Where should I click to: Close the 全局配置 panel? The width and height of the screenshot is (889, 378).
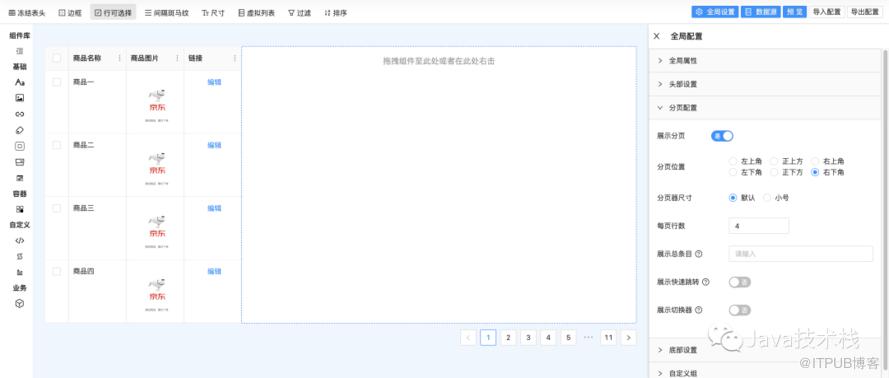(657, 36)
